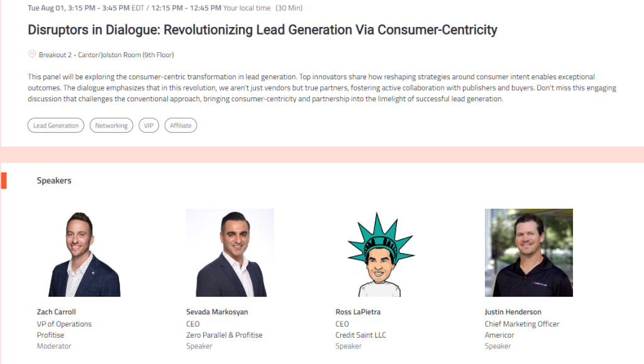Click the Credit Saint LLC company text
Viewport: 644px width, 364px height.
360,335
